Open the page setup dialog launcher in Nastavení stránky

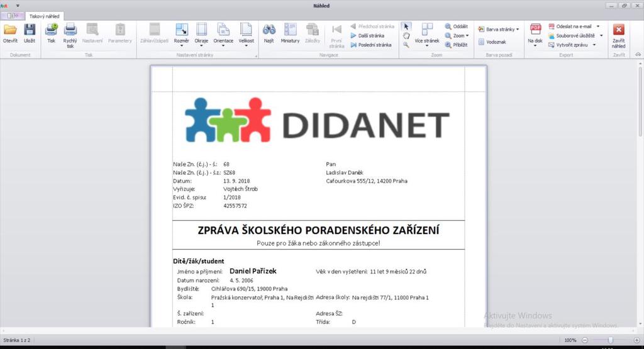coord(256,56)
